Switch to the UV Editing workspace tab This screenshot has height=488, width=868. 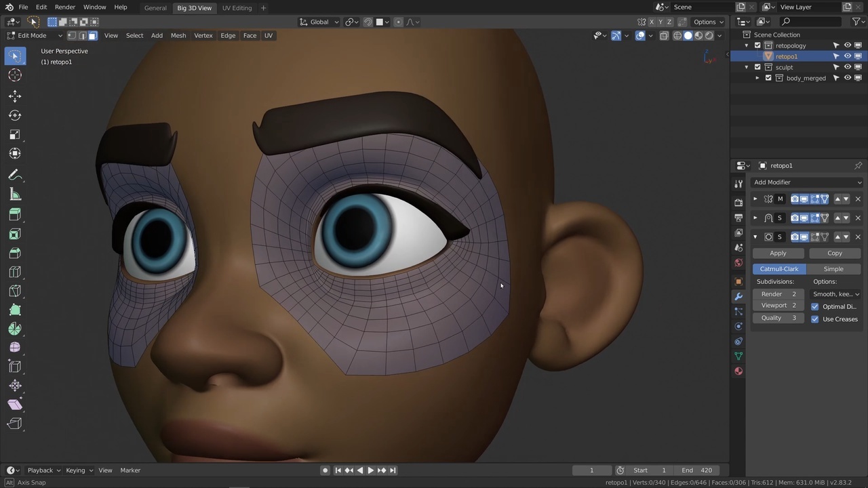click(x=237, y=7)
